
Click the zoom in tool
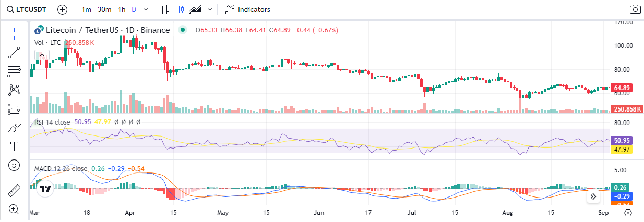click(x=14, y=209)
